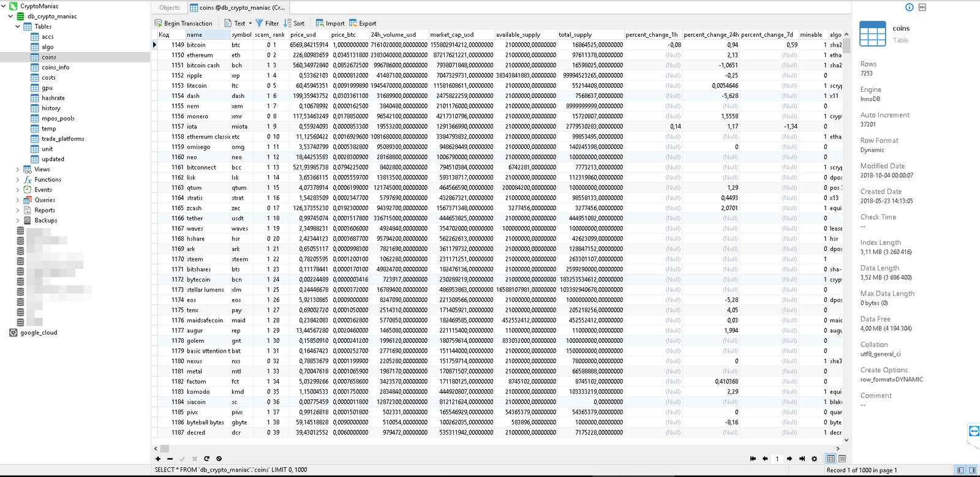Click the 'xmr' symbol cell
Screen dimensions: 980x477
coord(241,116)
